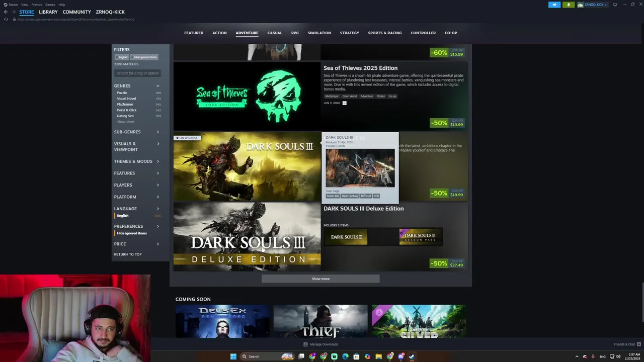Select the CONTROLLER category tab
The height and width of the screenshot is (362, 644).
[423, 33]
